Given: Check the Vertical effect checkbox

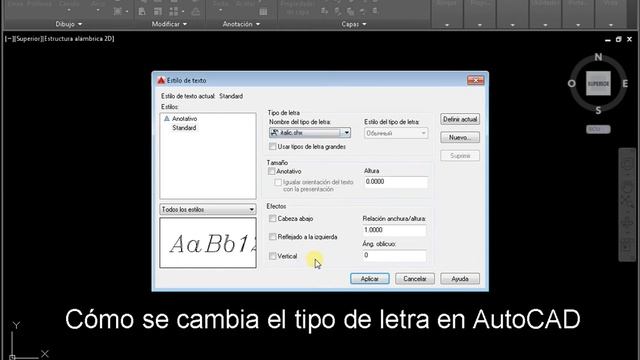Looking at the screenshot, I should 273,256.
